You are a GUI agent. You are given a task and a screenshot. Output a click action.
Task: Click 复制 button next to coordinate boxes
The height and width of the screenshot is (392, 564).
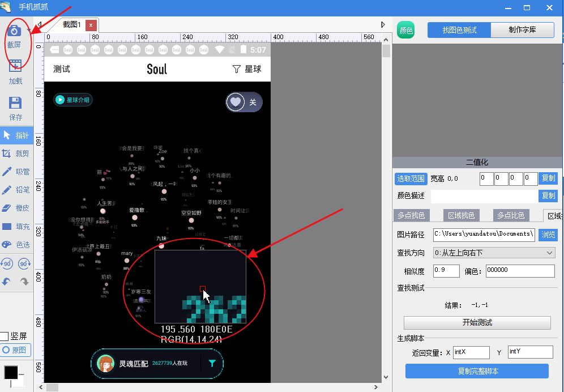pos(548,178)
